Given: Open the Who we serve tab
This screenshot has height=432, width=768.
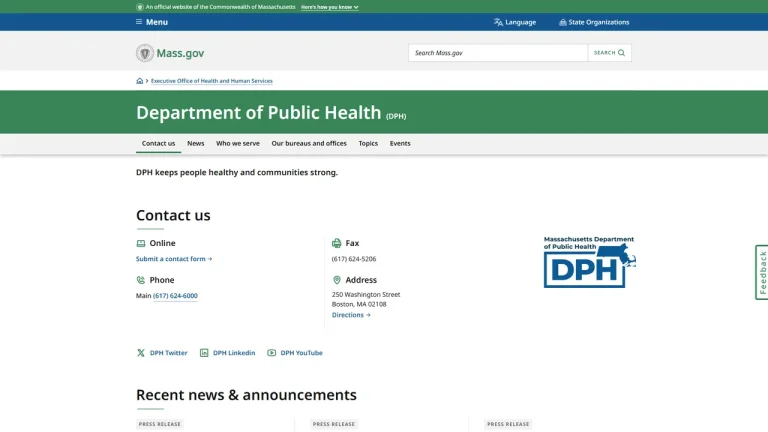Looking at the screenshot, I should click(238, 144).
